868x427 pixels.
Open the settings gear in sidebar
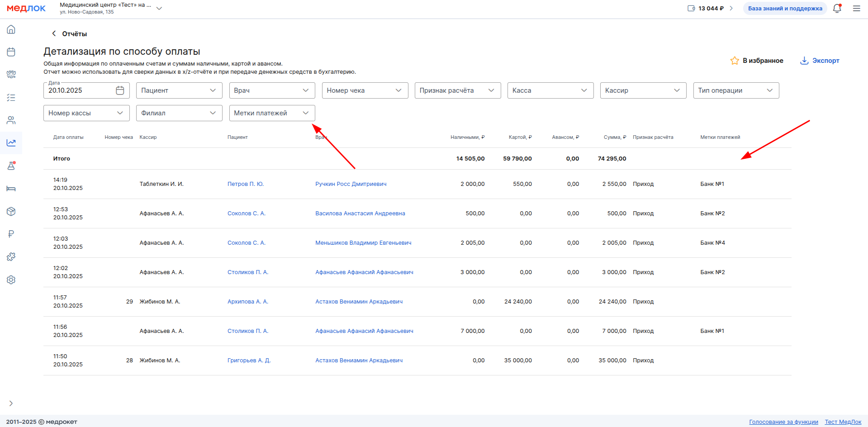click(11, 280)
